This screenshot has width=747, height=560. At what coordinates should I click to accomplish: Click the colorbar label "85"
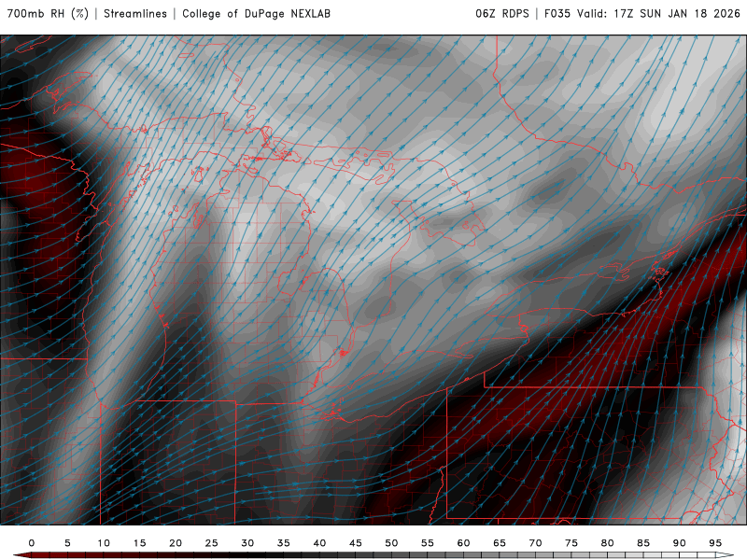tap(643, 543)
